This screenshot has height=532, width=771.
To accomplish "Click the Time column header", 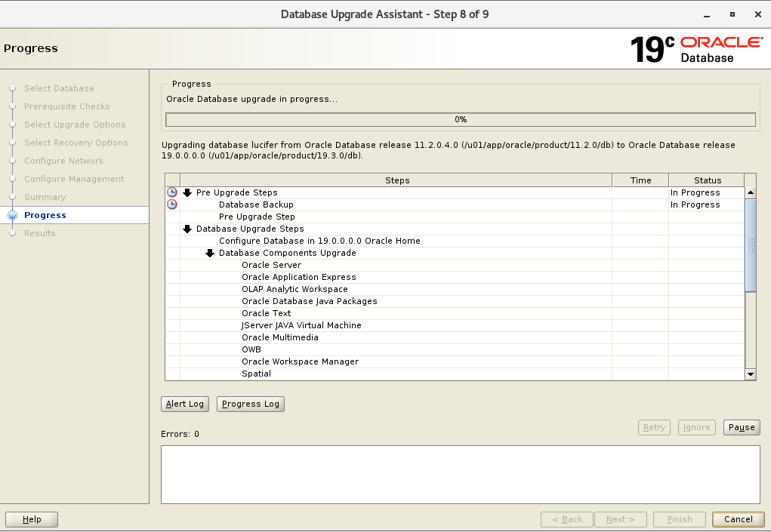I will pos(640,180).
